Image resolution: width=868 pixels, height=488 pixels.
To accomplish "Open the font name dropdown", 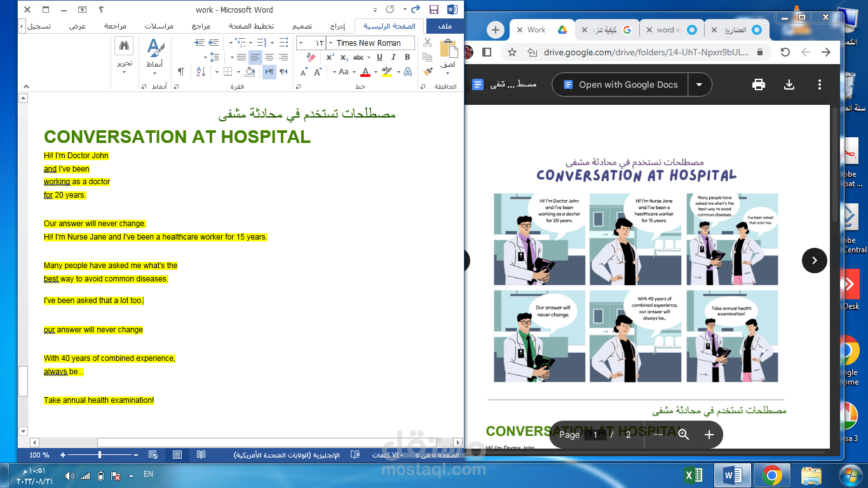I will tap(330, 43).
